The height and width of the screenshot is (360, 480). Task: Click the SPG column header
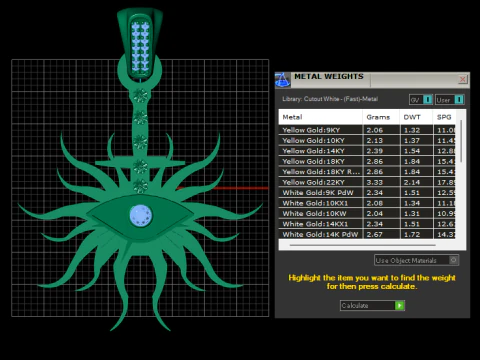pos(444,117)
